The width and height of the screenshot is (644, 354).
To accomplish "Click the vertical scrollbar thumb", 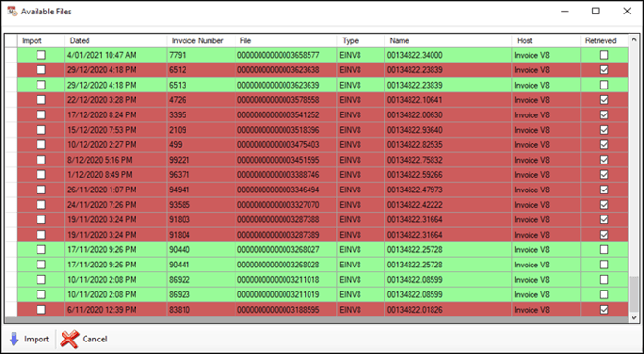I will pos(634,294).
